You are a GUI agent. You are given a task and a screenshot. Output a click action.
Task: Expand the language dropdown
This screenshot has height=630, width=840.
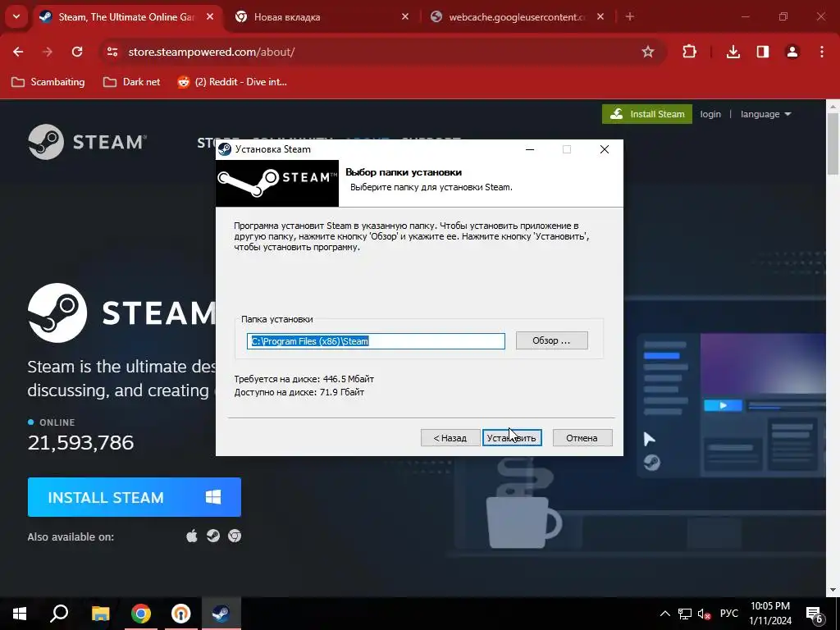[x=765, y=114]
